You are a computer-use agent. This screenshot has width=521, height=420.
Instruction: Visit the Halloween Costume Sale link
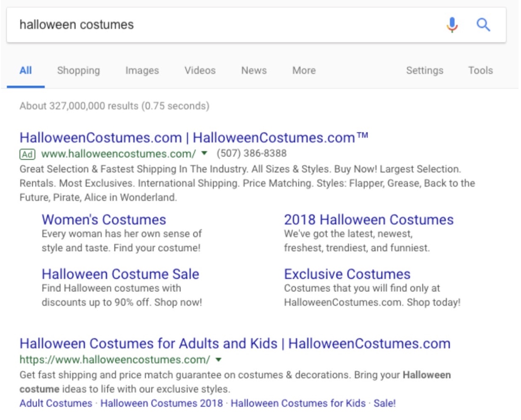[120, 274]
